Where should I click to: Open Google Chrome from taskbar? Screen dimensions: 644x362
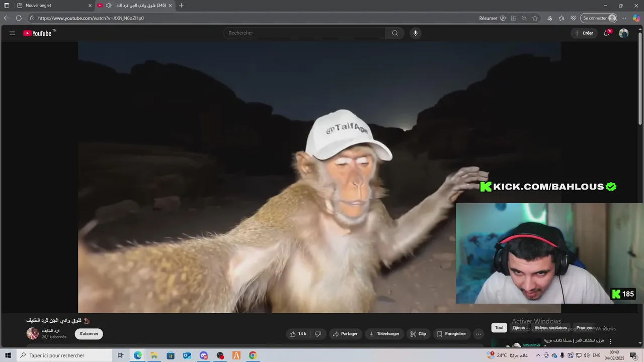(253, 355)
